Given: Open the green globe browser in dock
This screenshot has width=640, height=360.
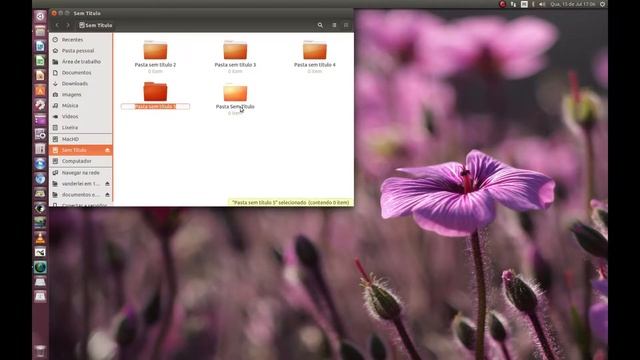Looking at the screenshot, I should point(40,267).
